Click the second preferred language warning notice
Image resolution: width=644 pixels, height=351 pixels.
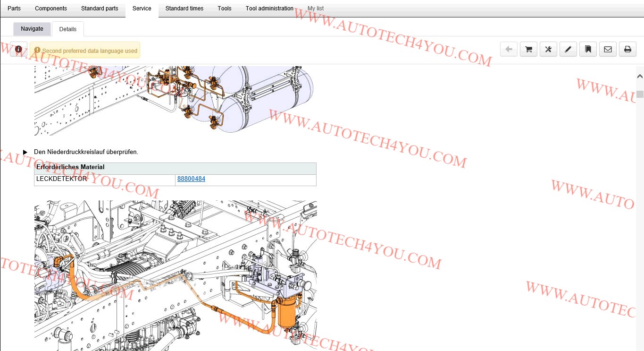pyautogui.click(x=85, y=50)
